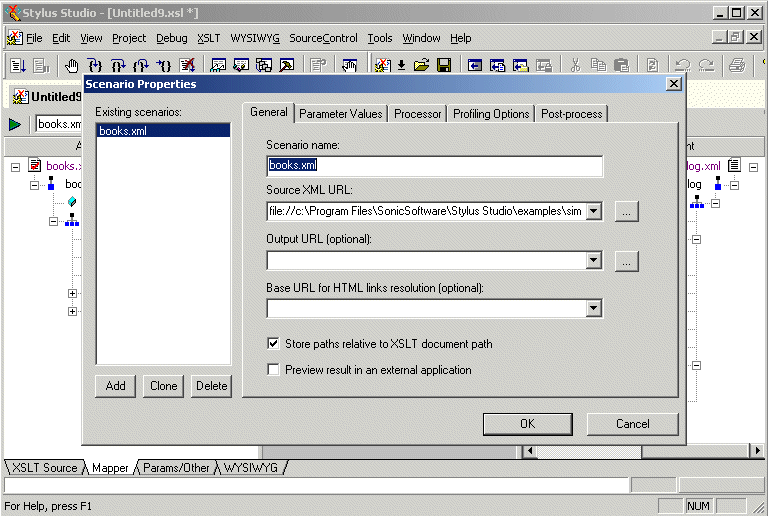The image size is (768, 516).
Task: Browse for Output URL with ellipsis button
Action: (626, 261)
